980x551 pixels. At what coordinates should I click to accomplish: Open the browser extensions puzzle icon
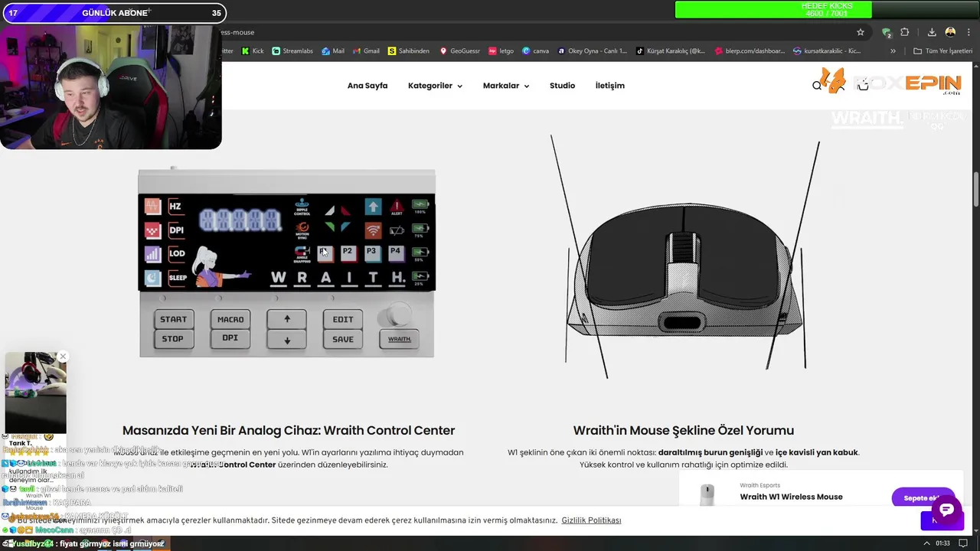pos(905,32)
